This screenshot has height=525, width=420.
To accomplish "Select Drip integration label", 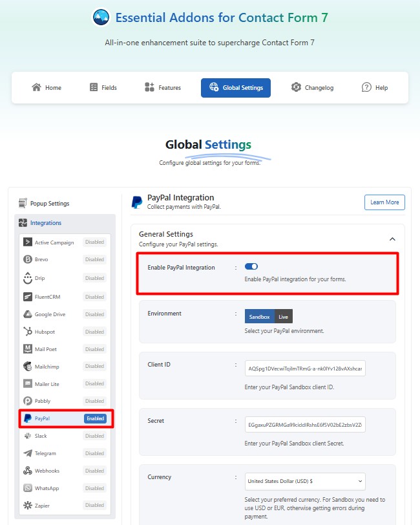I will [40, 278].
